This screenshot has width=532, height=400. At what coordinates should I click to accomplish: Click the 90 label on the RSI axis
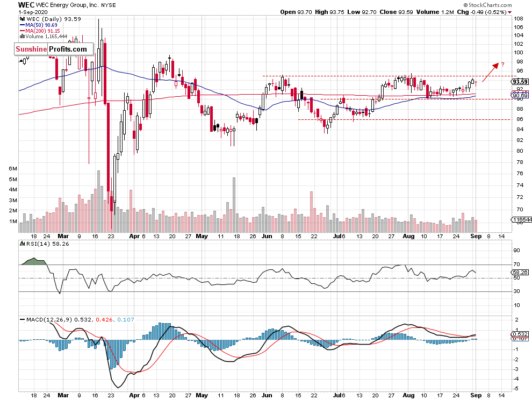coord(517,251)
